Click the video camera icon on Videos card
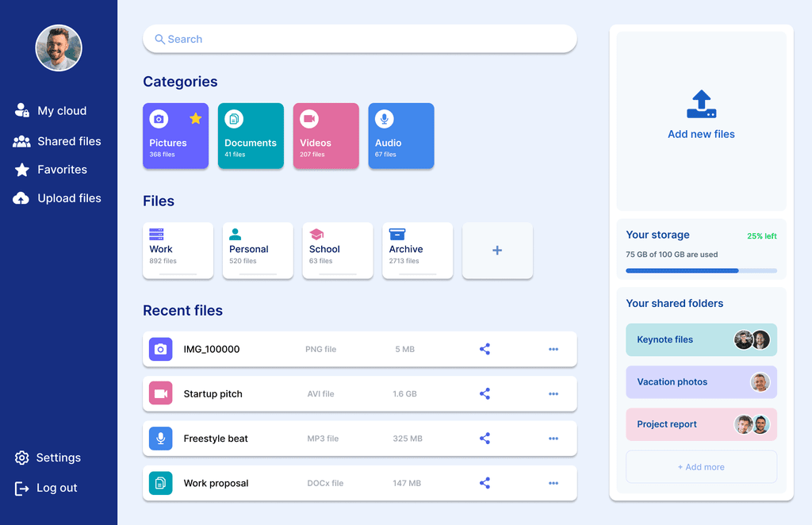Image resolution: width=812 pixels, height=525 pixels. coord(309,119)
